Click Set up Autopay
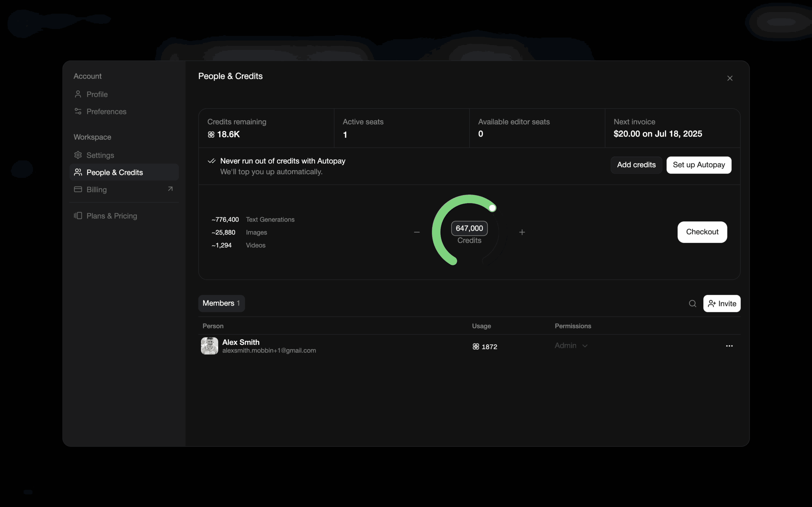Image resolution: width=812 pixels, height=507 pixels. point(699,165)
